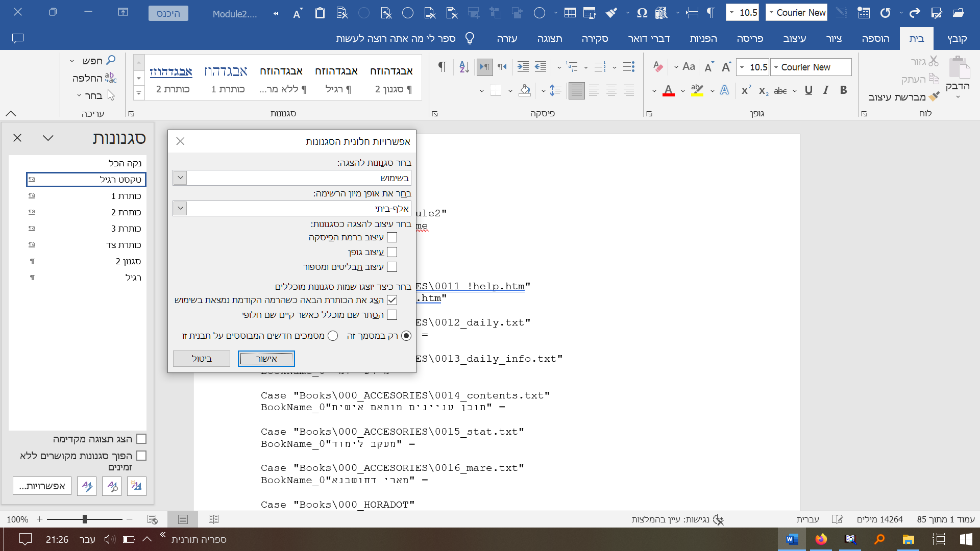The height and width of the screenshot is (551, 980).
Task: Open paragraph shading bucket
Action: (x=525, y=90)
